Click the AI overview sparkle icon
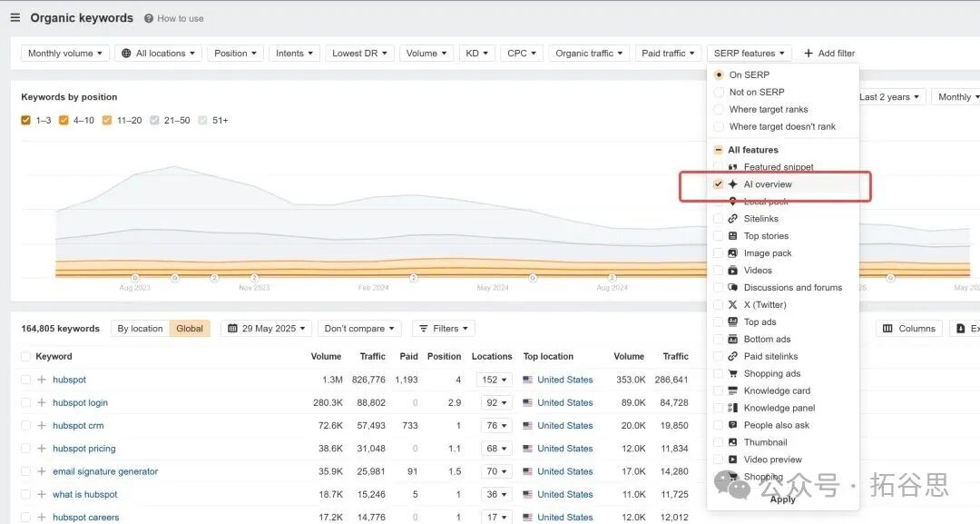The width and height of the screenshot is (980, 524). coord(732,184)
